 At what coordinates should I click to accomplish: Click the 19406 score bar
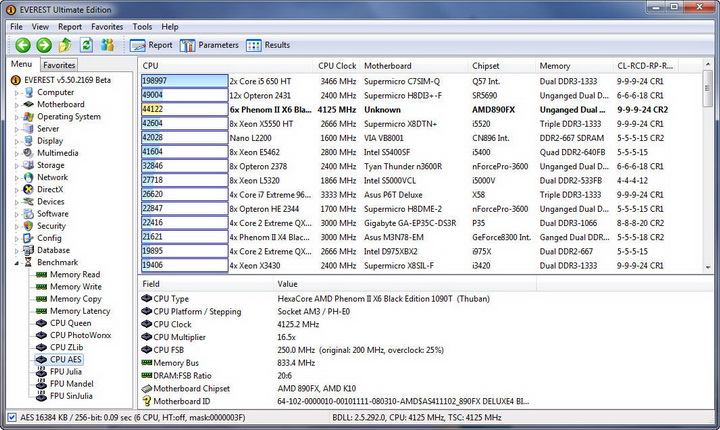185,265
